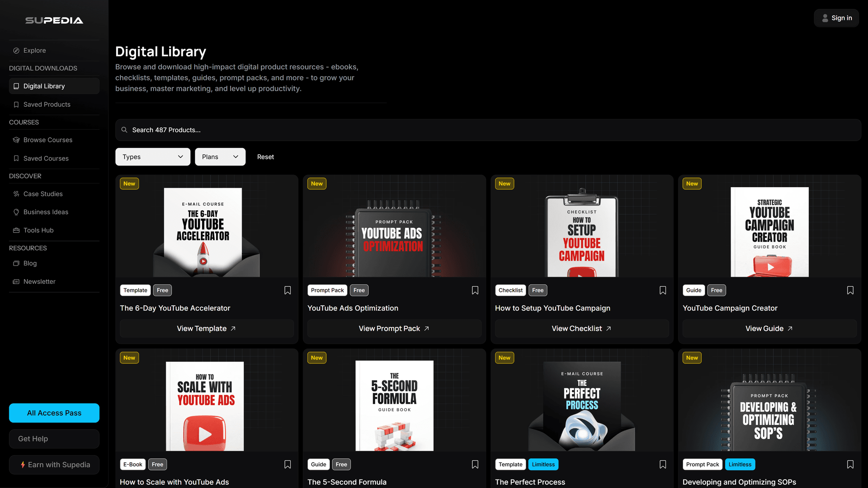The width and height of the screenshot is (868, 488).
Task: Open Business Ideas via the lightbulb icon
Action: (x=16, y=212)
